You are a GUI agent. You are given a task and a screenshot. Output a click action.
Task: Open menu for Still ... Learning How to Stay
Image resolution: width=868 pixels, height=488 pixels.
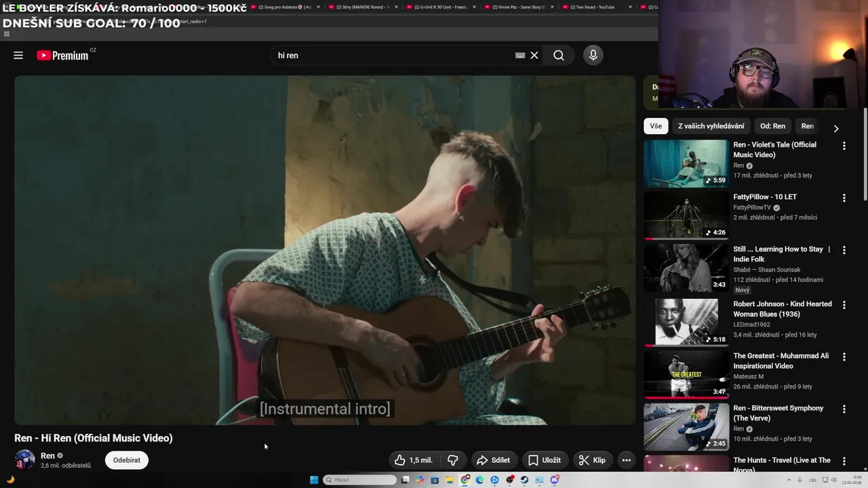pyautogui.click(x=844, y=250)
